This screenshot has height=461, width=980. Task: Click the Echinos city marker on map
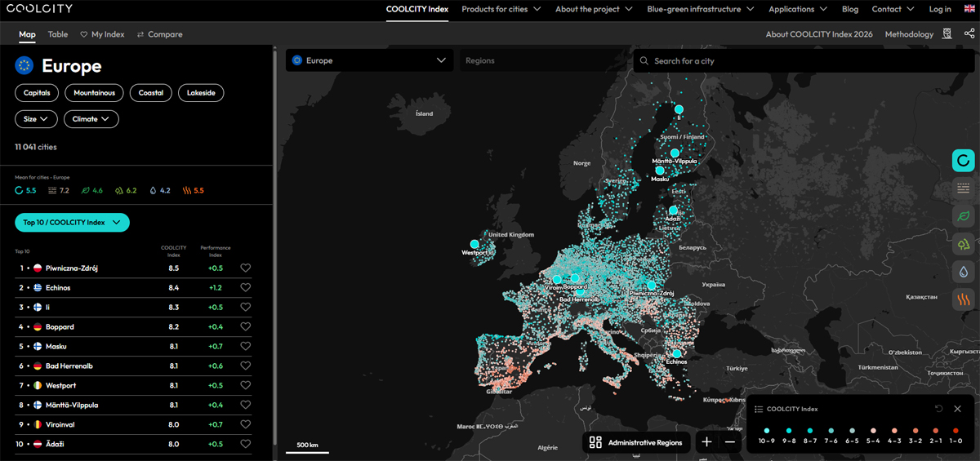[676, 353]
